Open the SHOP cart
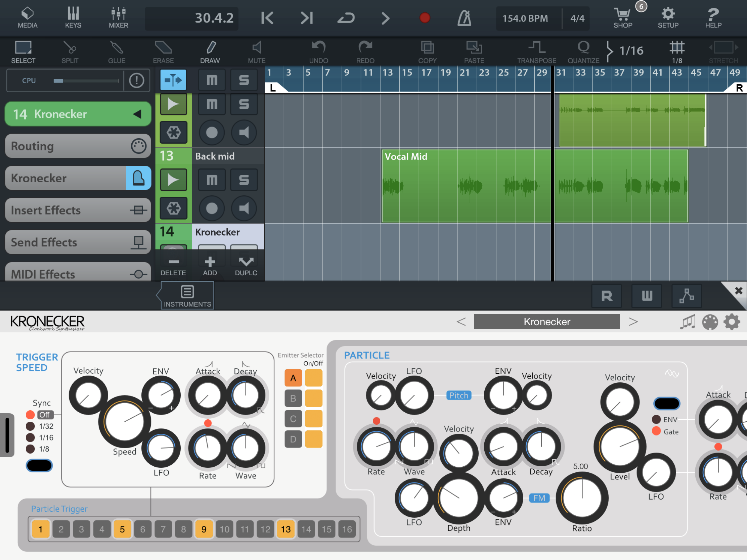This screenshot has height=560, width=747. [623, 17]
